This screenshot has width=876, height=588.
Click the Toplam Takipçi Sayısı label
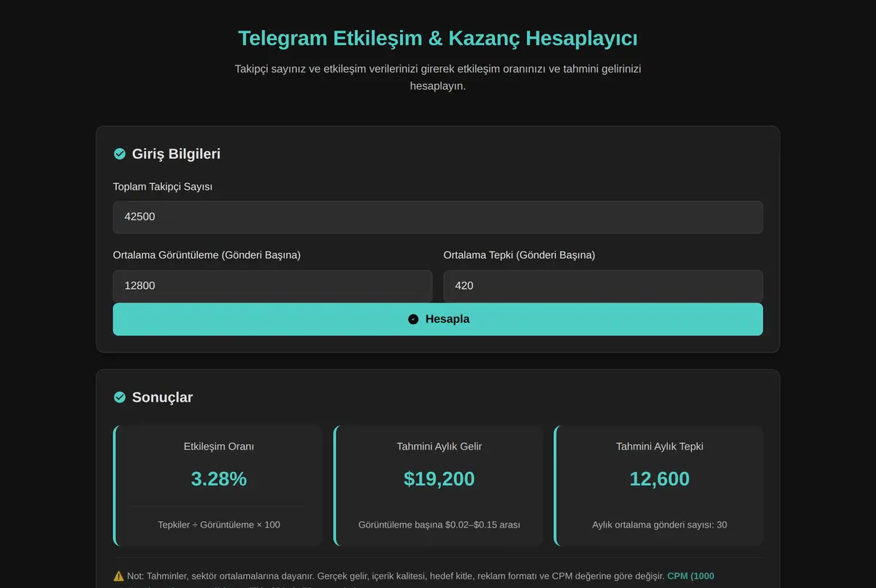(x=163, y=187)
